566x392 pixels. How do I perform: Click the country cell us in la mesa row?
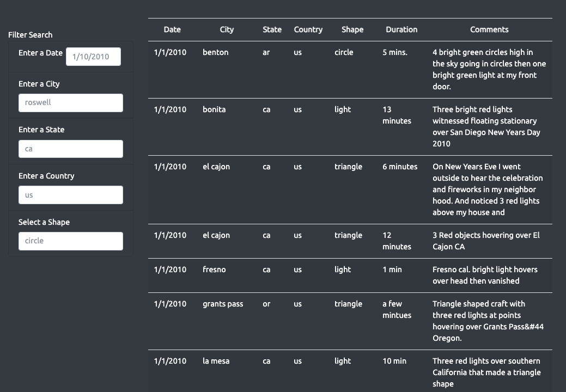(297, 362)
